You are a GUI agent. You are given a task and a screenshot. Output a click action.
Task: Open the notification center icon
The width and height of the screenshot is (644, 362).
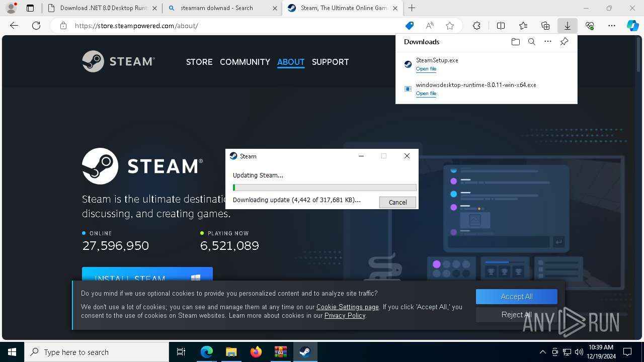point(627,352)
